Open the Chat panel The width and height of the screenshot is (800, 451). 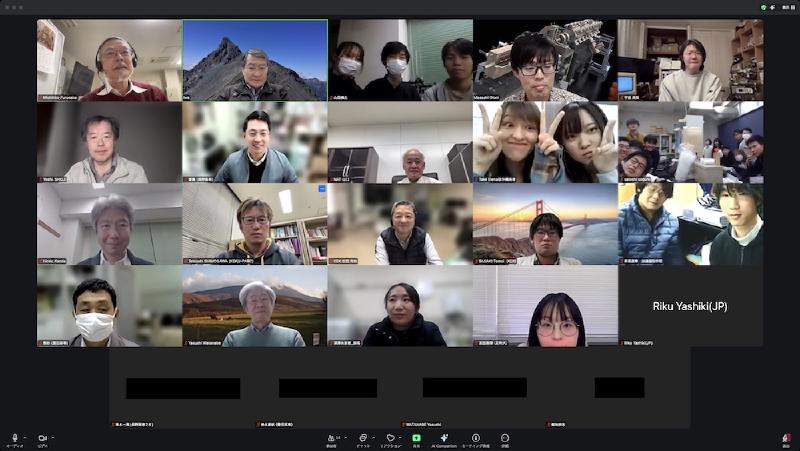tap(362, 439)
